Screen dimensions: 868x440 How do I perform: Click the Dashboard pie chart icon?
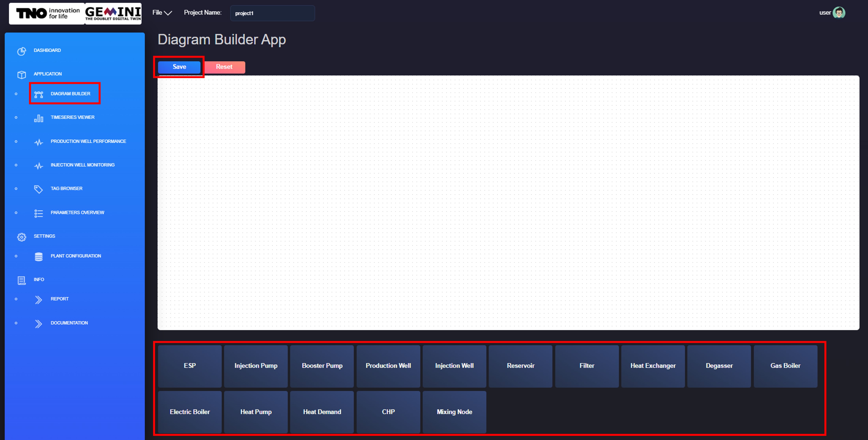(x=22, y=51)
